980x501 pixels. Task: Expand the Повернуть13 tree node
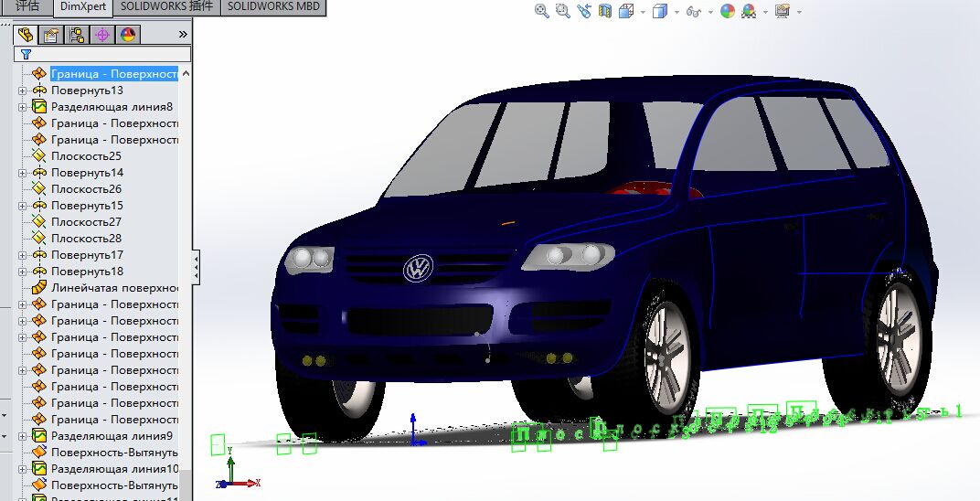tap(23, 91)
